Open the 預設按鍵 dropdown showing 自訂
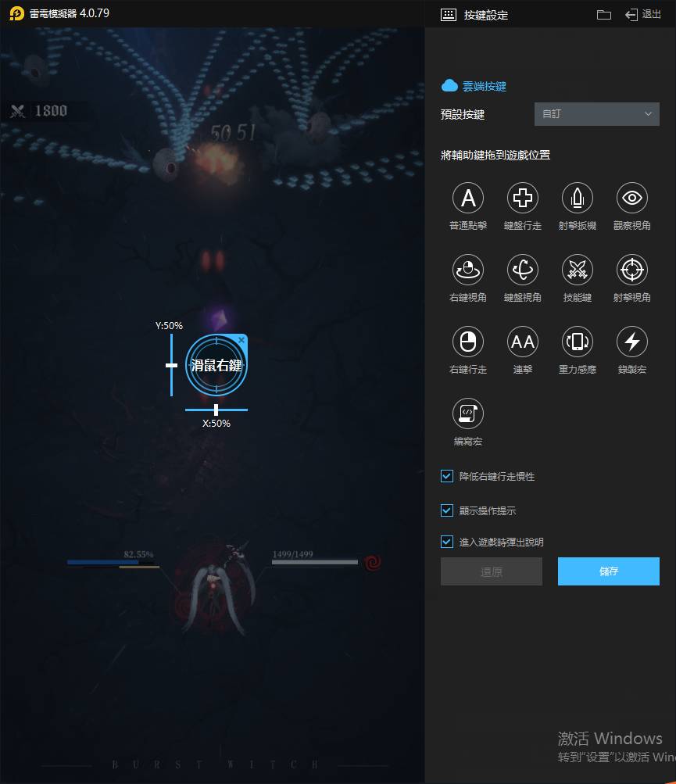Image resolution: width=676 pixels, height=784 pixels. click(x=596, y=114)
